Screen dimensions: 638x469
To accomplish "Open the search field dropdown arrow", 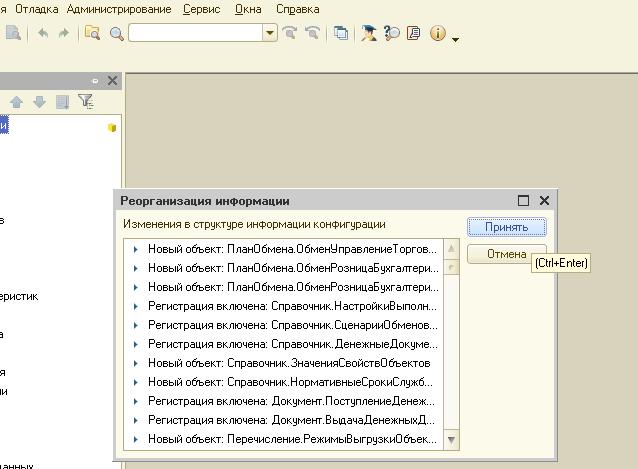I will coord(270,33).
